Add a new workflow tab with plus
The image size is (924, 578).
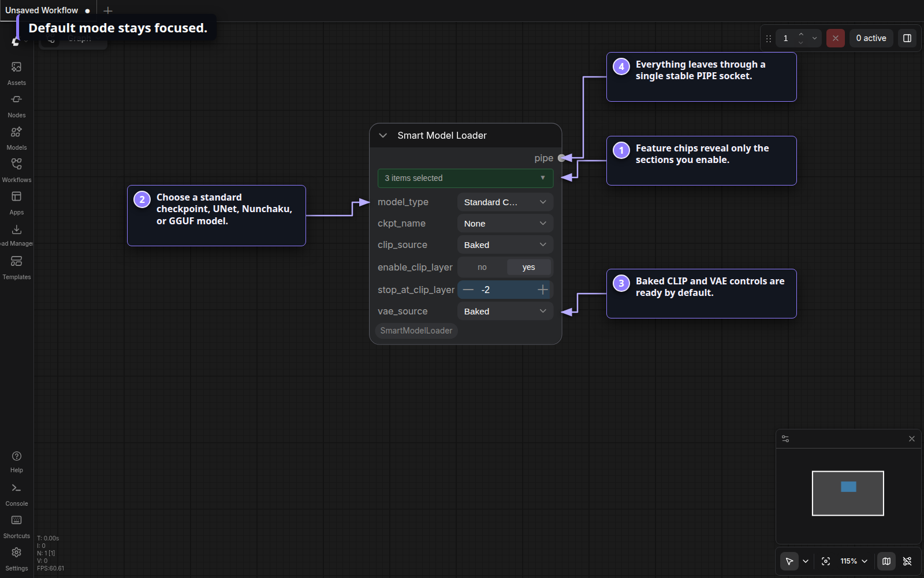point(108,10)
